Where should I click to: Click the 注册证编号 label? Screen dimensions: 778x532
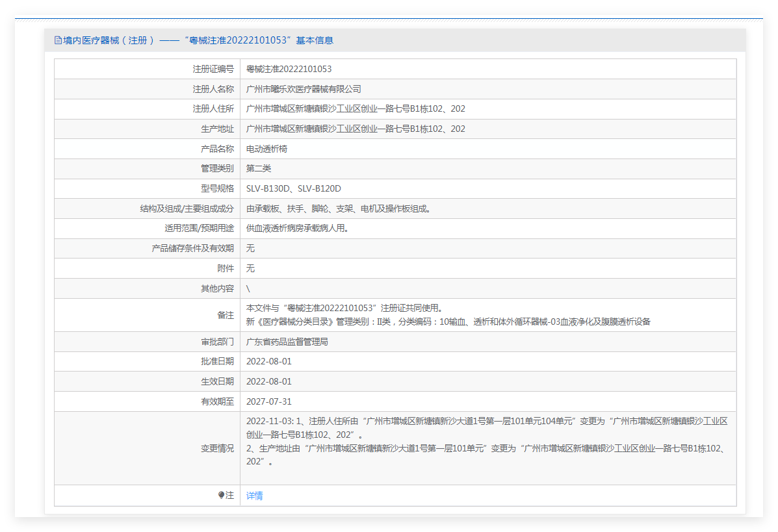[213, 70]
